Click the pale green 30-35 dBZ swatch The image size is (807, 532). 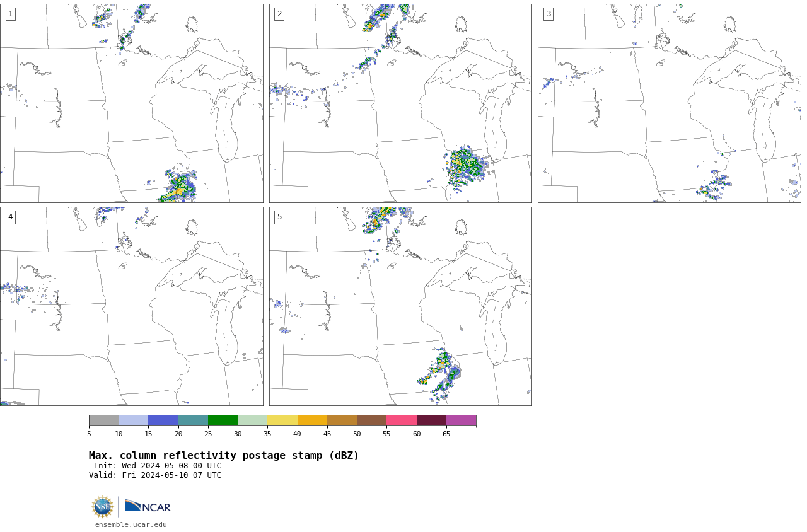click(252, 420)
